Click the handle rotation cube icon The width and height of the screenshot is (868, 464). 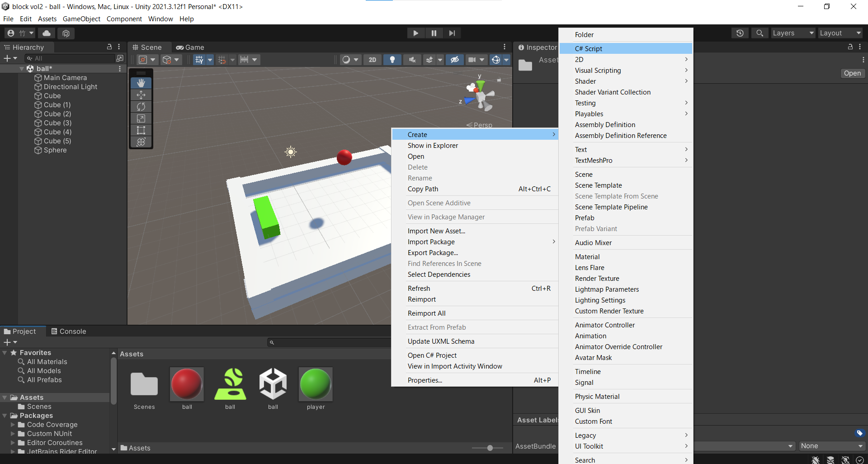[167, 60]
